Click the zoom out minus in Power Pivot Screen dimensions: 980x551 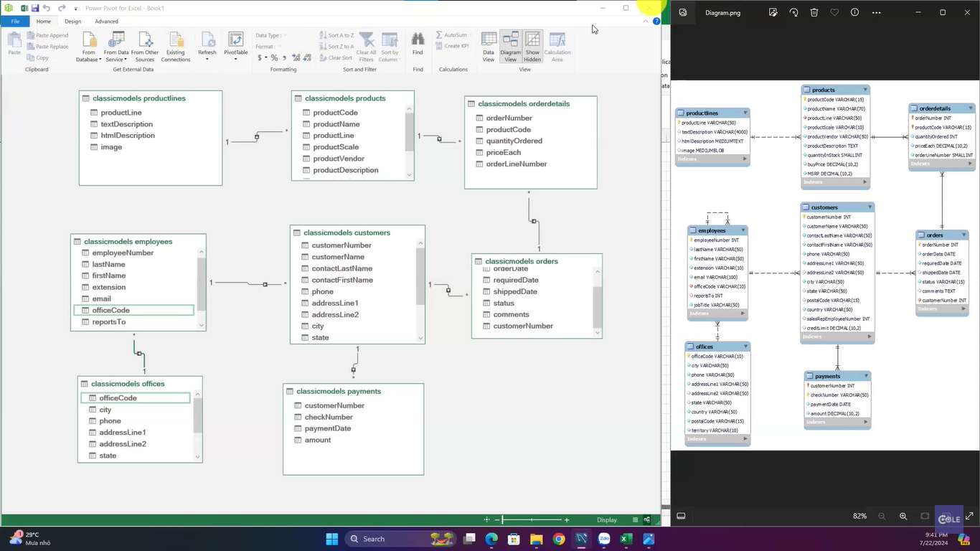click(496, 519)
